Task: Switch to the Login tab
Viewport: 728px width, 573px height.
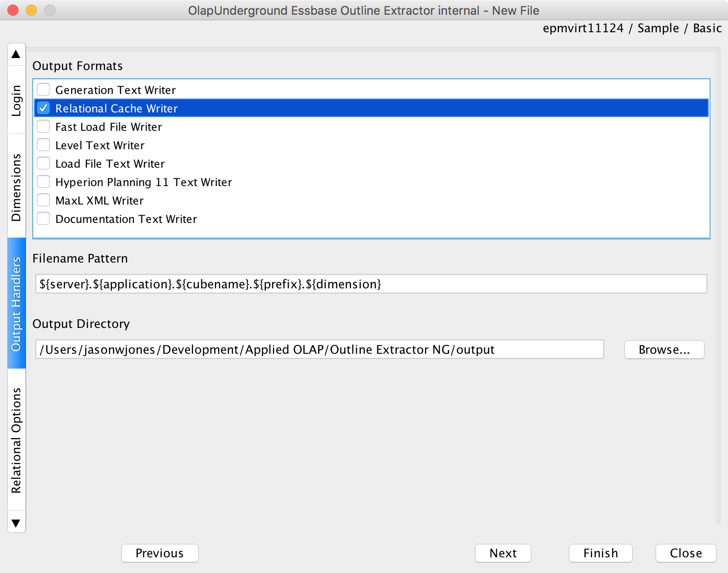Action: click(17, 100)
